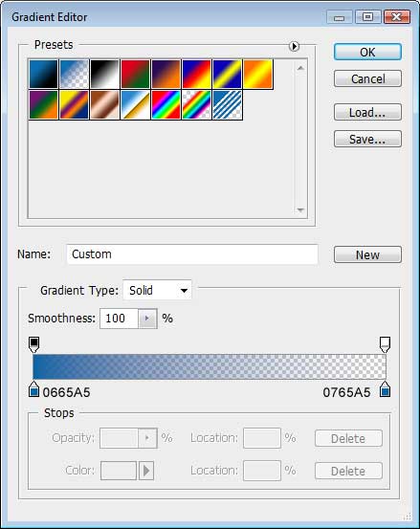Click the New gradient button

tap(367, 254)
